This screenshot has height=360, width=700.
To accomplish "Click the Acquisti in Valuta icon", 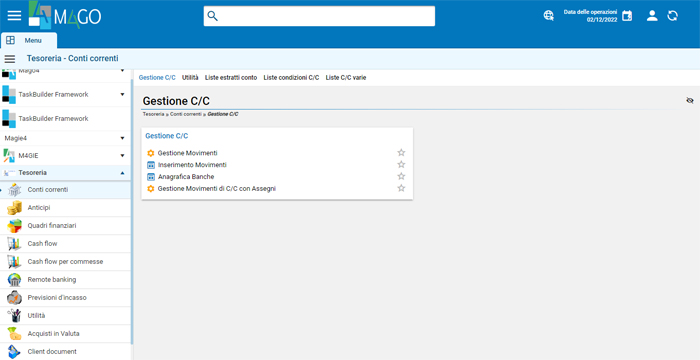I will [14, 334].
